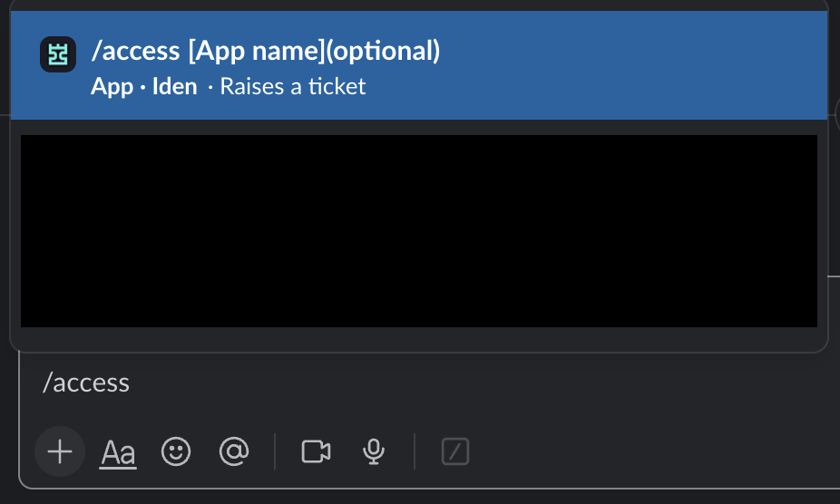Click the "App · Iden" label

(x=144, y=87)
